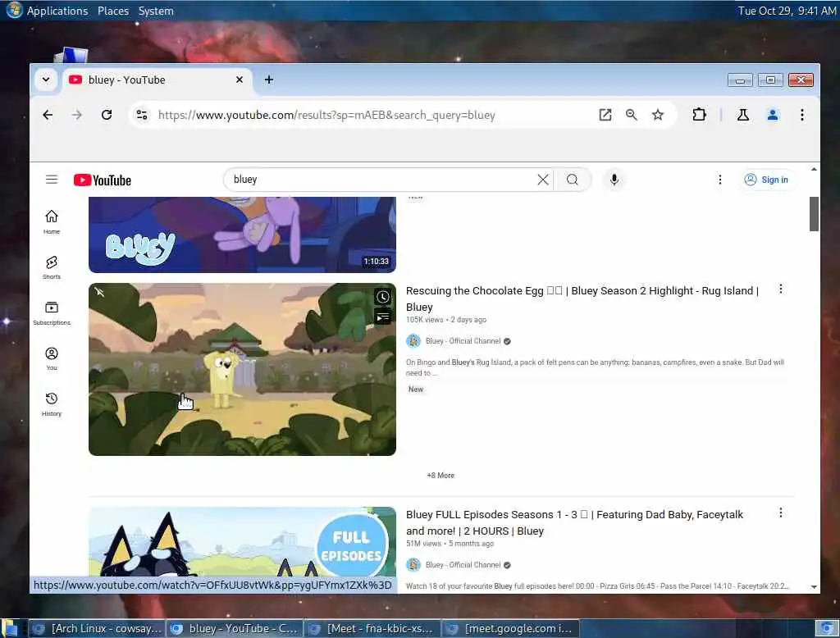Open options for Rescuing the Chocolate Egg
This screenshot has width=840, height=638.
tap(781, 289)
